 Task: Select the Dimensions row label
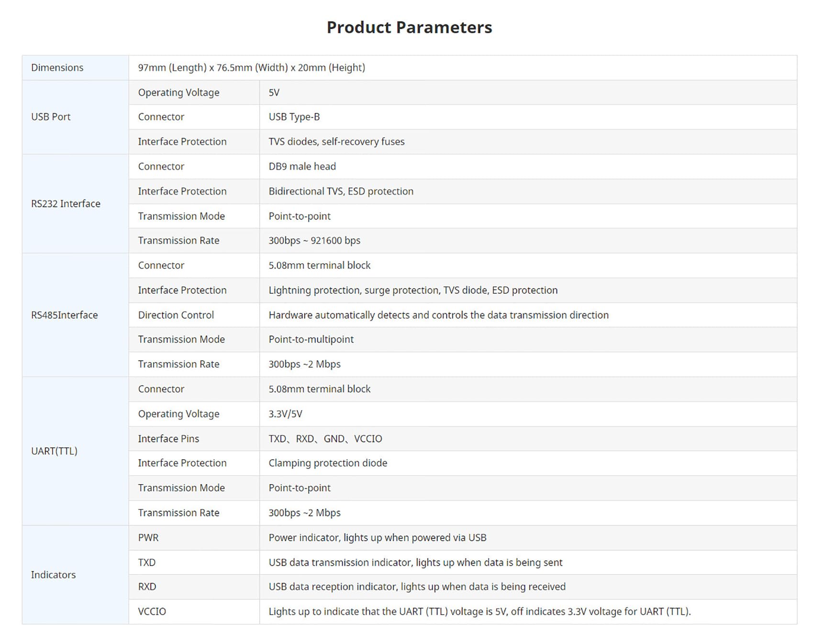pyautogui.click(x=57, y=67)
